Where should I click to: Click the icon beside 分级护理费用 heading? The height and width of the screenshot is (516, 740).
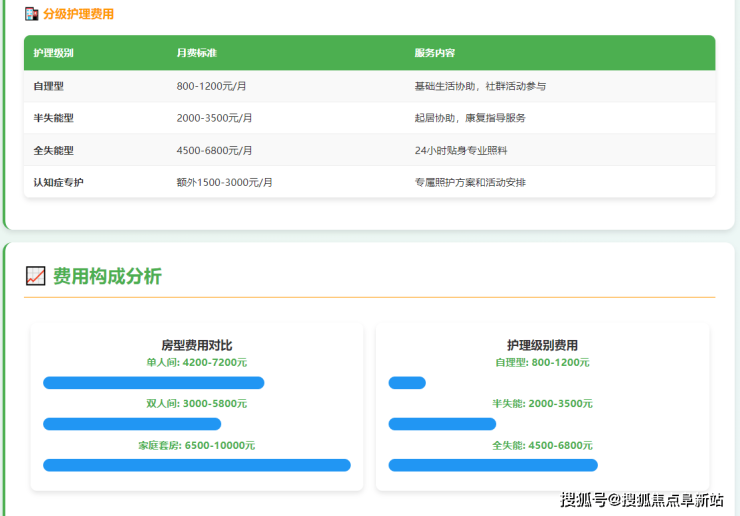(31, 14)
